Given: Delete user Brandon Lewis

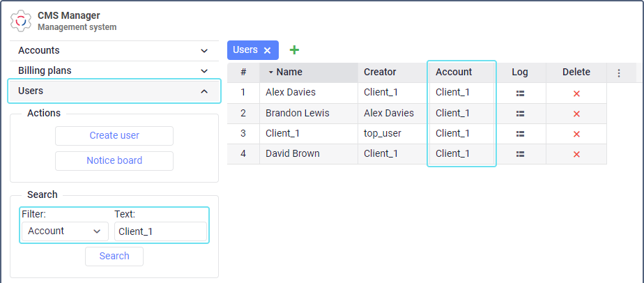Looking at the screenshot, I should click(x=576, y=114).
